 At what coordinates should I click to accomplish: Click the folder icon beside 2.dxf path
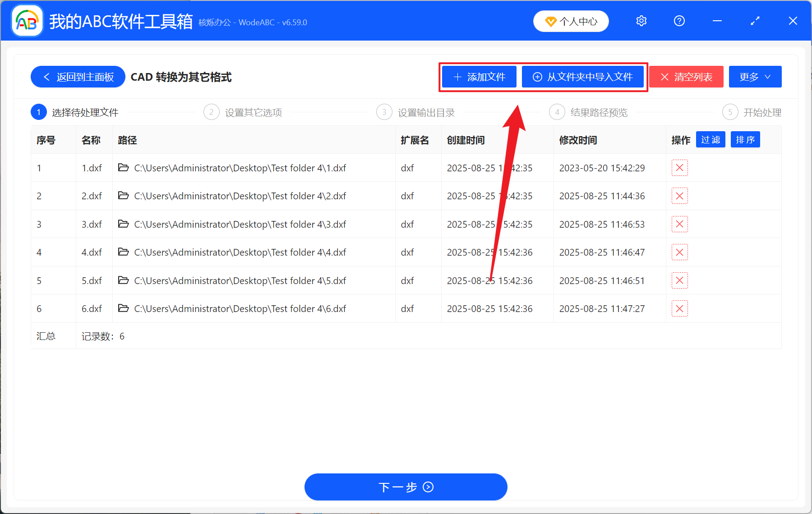coord(124,196)
